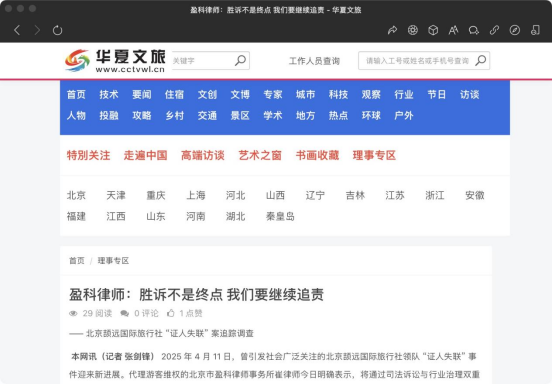
Task: Select the 安徽 region link
Action: pyautogui.click(x=475, y=195)
